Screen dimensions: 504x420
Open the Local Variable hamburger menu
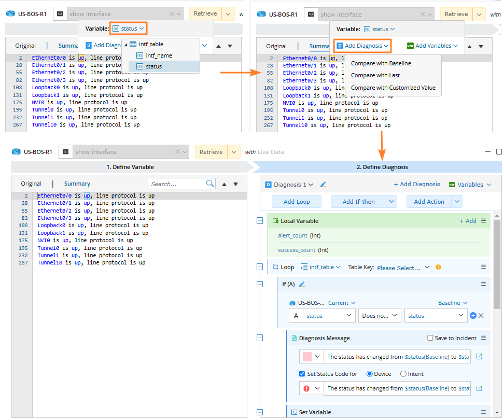click(483, 221)
